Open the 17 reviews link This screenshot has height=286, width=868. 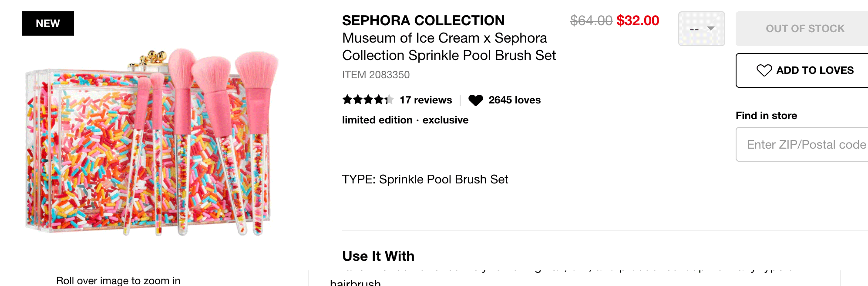[426, 100]
